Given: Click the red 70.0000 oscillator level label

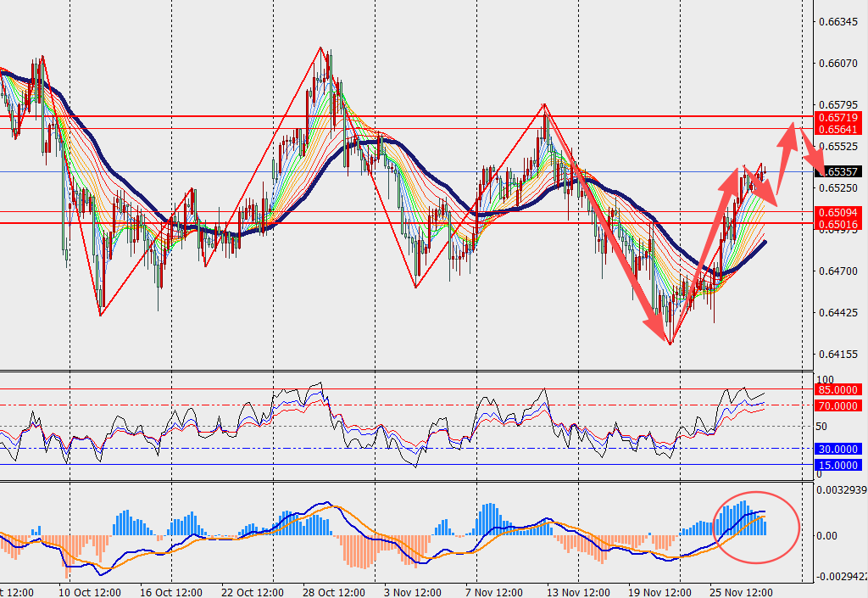Looking at the screenshot, I should pos(837,406).
